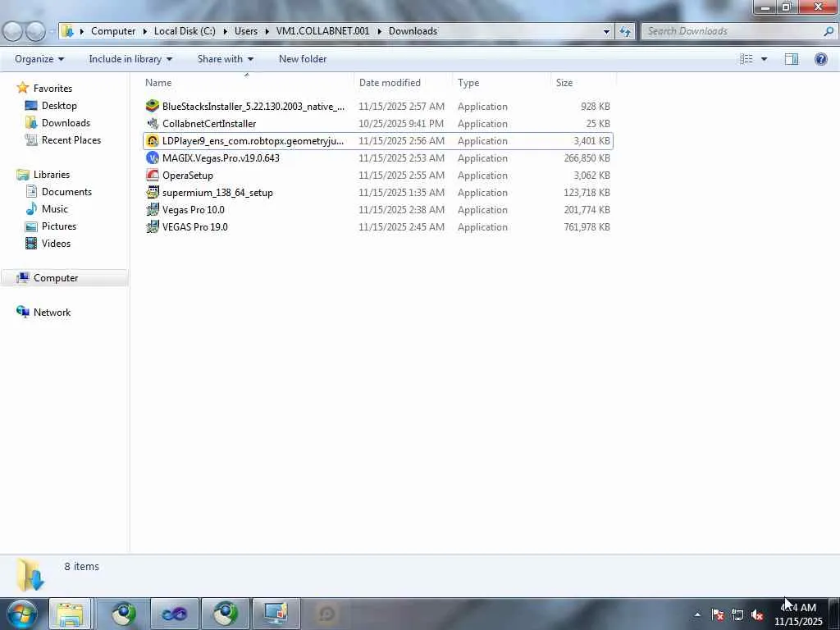The height and width of the screenshot is (630, 840).
Task: Select the supermium_138_64_setup file name
Action: click(217, 192)
